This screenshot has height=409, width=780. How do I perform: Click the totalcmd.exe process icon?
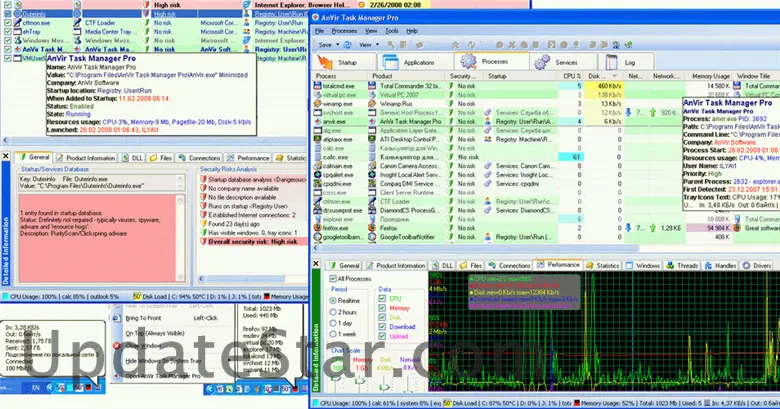point(318,87)
